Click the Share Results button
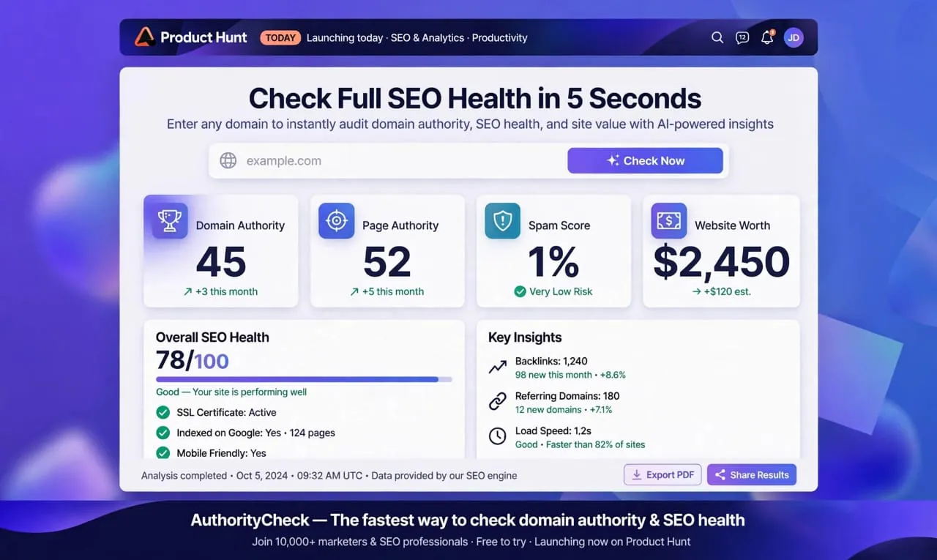 click(752, 475)
